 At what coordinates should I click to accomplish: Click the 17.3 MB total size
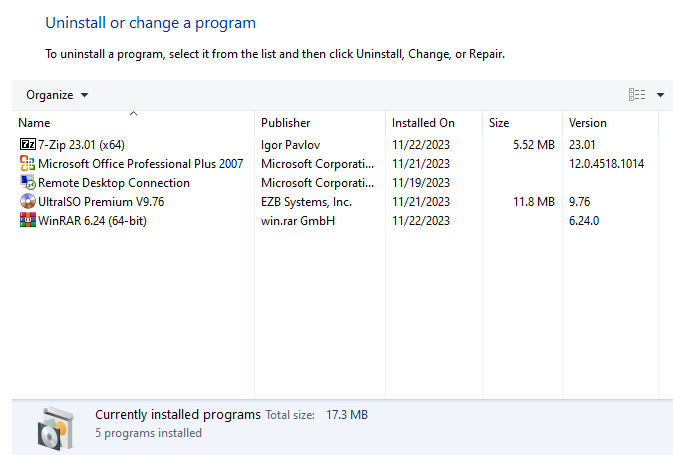pos(347,415)
